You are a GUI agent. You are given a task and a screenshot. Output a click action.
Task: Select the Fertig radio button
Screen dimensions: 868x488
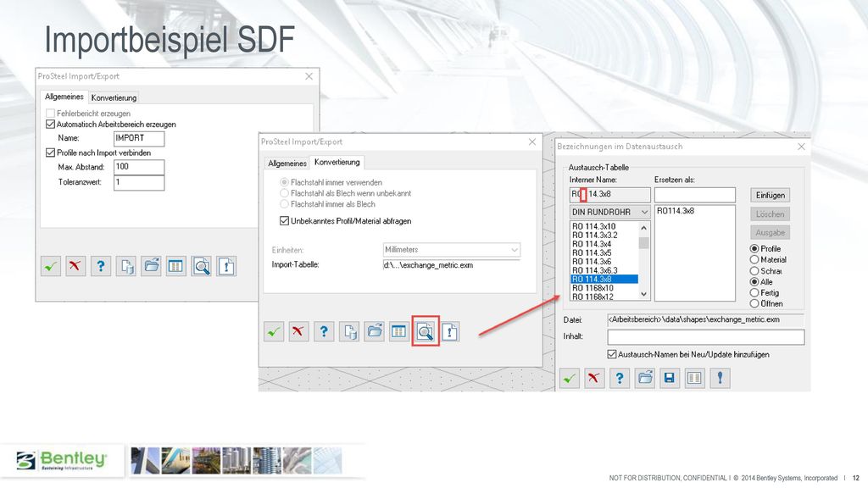tap(754, 292)
